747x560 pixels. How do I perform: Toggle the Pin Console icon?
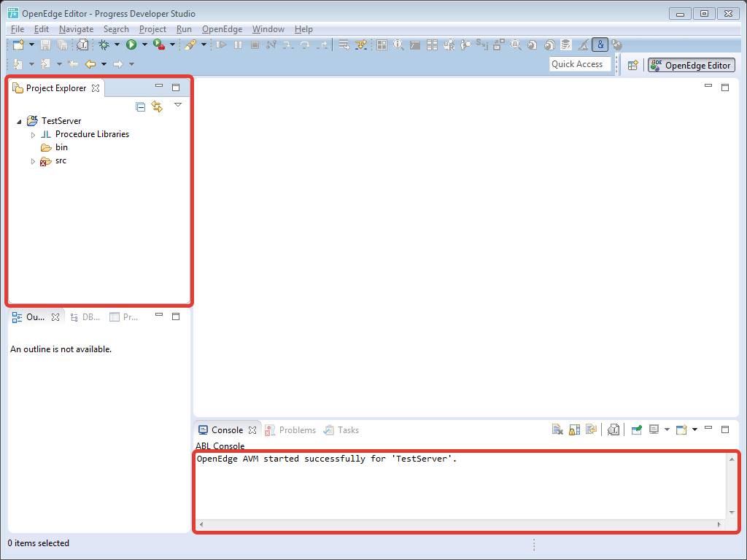coord(636,429)
